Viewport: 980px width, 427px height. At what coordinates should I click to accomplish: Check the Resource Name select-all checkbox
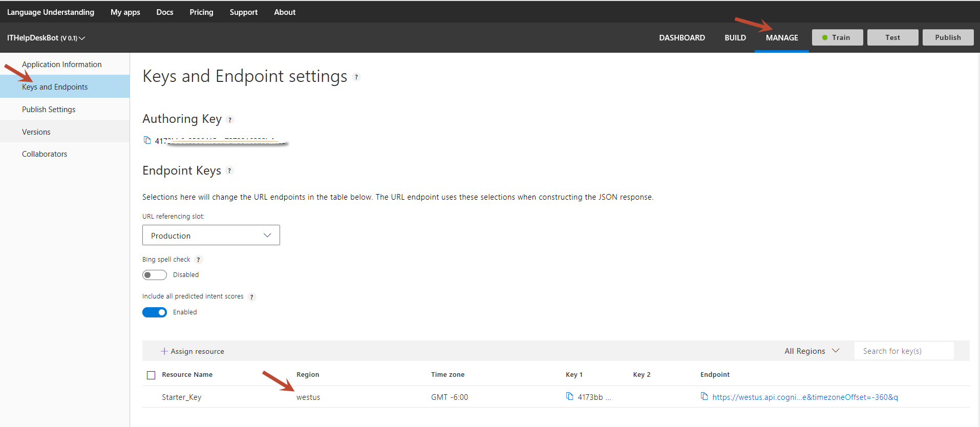click(151, 375)
